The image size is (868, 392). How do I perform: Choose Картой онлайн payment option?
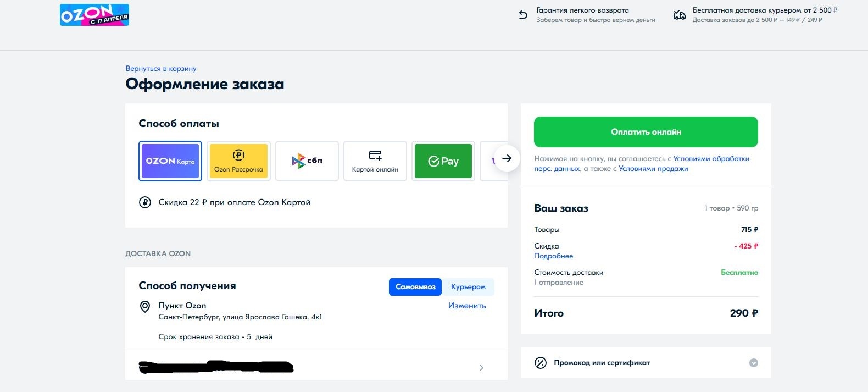tap(375, 161)
